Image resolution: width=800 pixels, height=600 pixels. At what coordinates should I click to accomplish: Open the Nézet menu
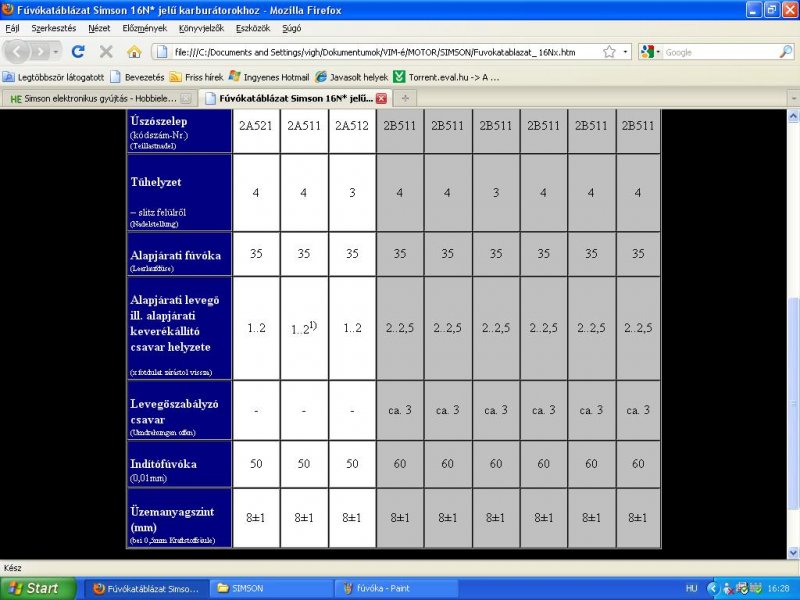click(x=99, y=28)
